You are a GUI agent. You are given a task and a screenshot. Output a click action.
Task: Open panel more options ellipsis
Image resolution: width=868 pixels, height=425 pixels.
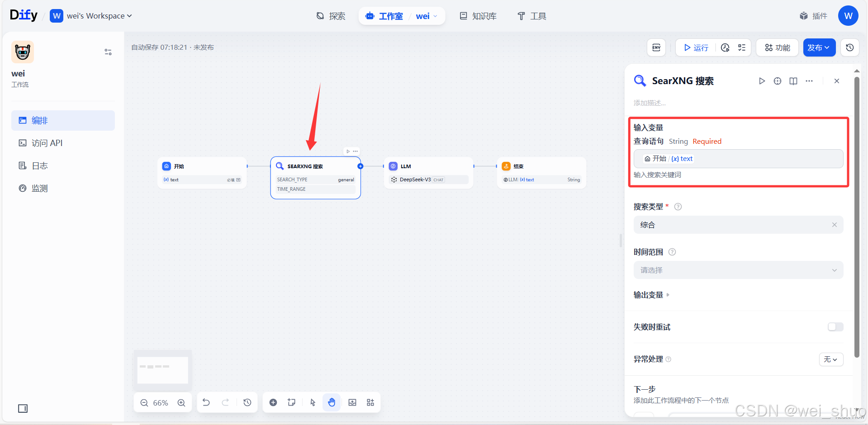point(809,81)
